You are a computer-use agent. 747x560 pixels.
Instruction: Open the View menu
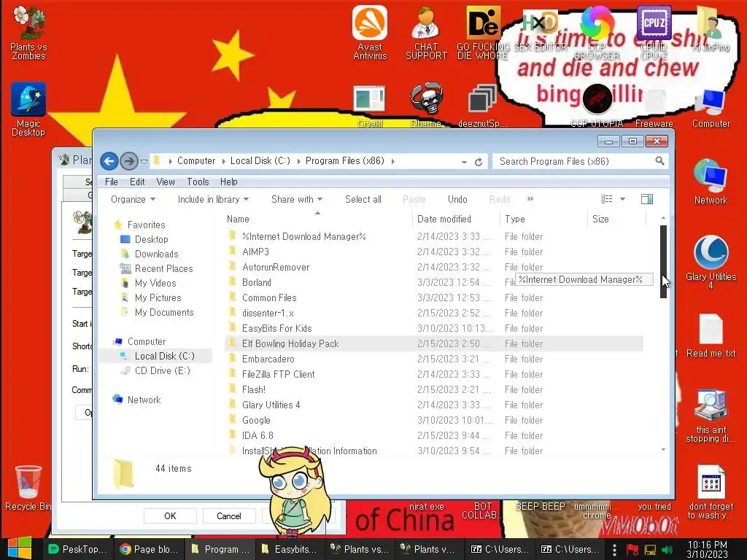tap(166, 182)
